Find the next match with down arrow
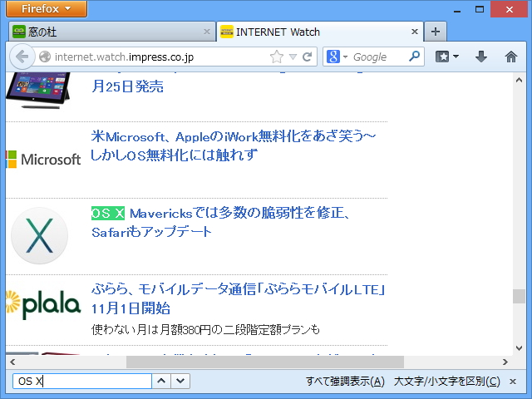This screenshot has width=532, height=399. 180,381
